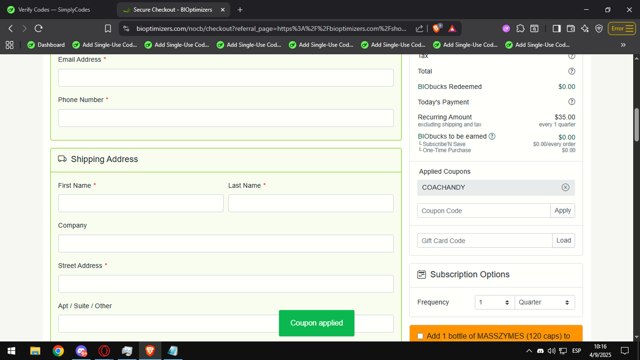640x360 pixels.
Task: Show BIObucks to be earned help icon
Action: [x=492, y=136]
